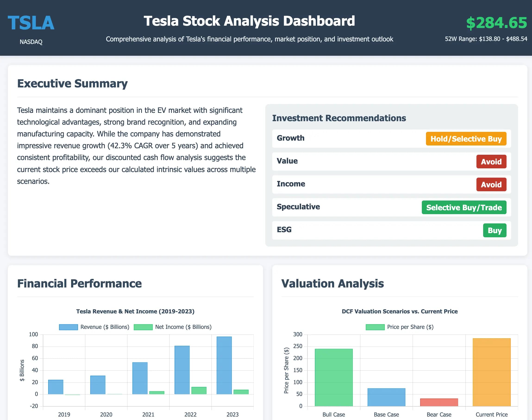Click the Tesla Stock Analysis Dashboard title
532x420 pixels.
pyautogui.click(x=249, y=21)
